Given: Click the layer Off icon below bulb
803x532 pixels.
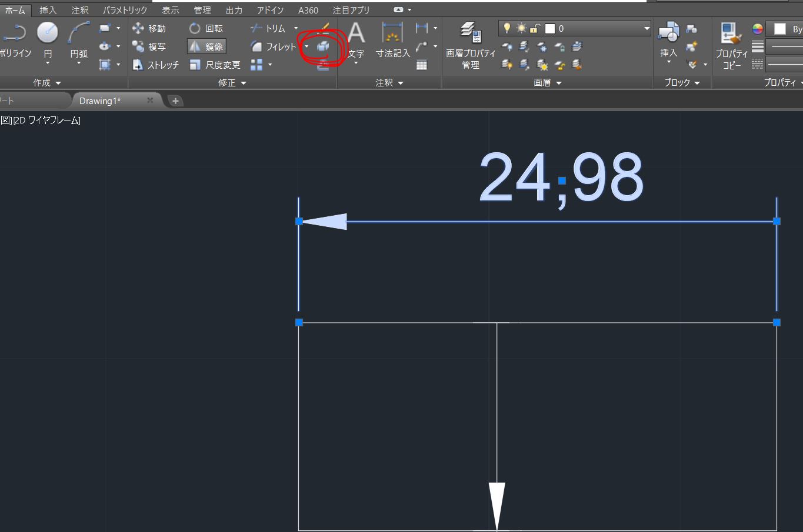Looking at the screenshot, I should pyautogui.click(x=507, y=46).
